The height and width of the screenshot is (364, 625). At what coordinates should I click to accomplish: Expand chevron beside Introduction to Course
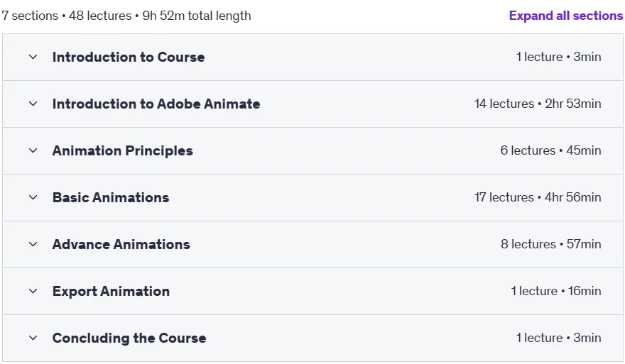(33, 57)
